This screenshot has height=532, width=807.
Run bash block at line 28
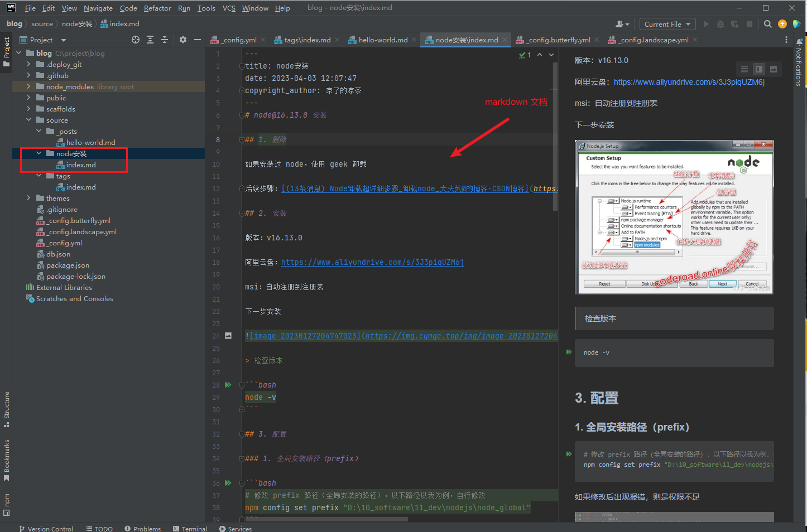[228, 385]
